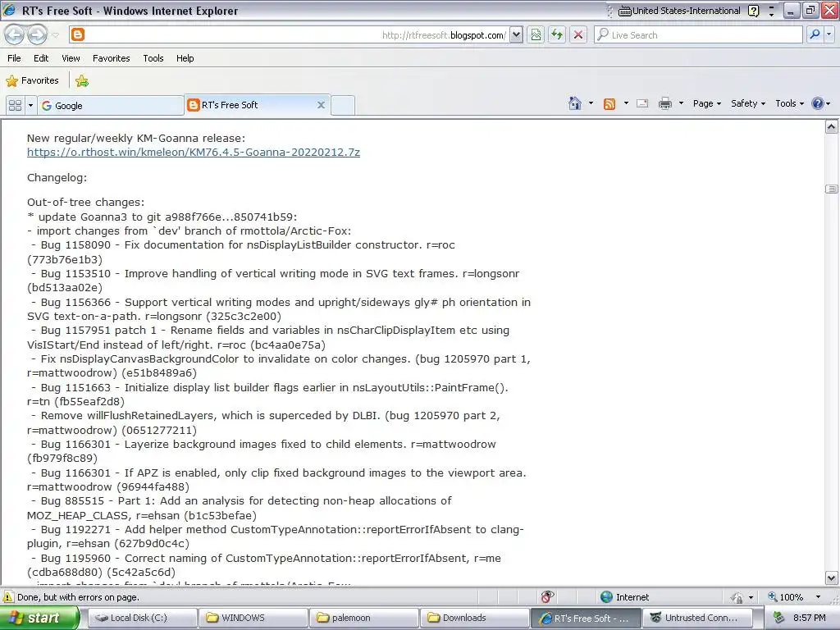Open the Page command menu
The height and width of the screenshot is (630, 840).
(x=707, y=103)
